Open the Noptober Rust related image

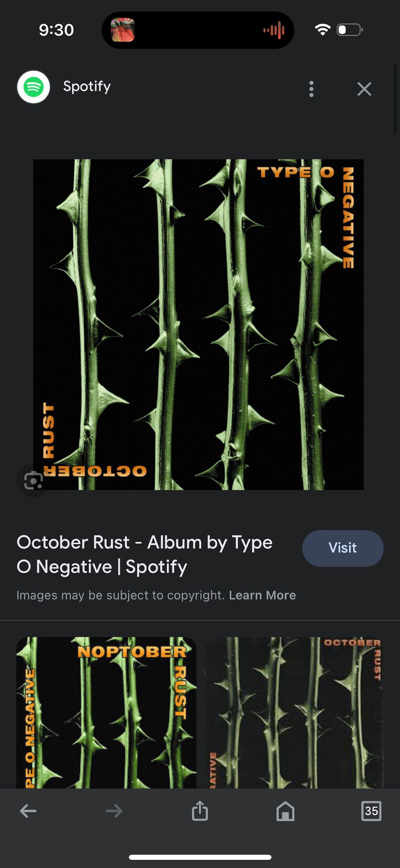coord(106,712)
